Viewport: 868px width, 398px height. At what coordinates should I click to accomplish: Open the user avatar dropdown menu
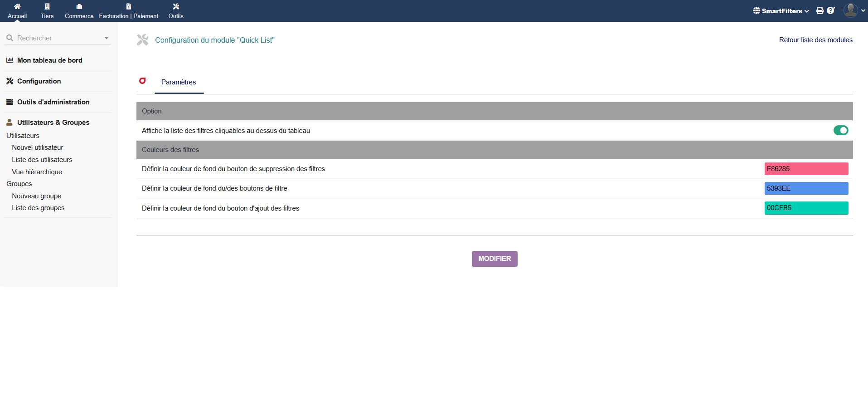tap(854, 10)
